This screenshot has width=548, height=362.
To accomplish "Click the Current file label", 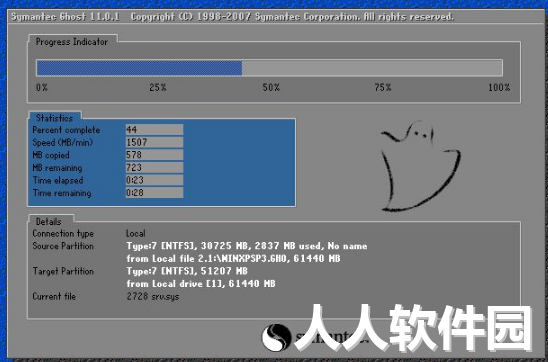I will 54,296.
